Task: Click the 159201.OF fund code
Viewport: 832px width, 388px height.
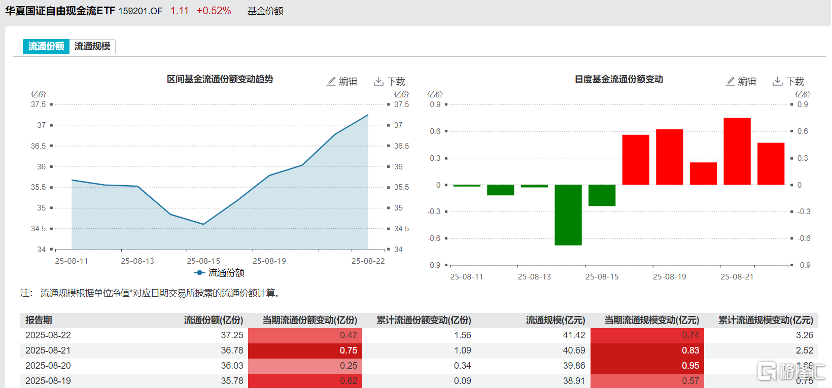Action: 141,11
